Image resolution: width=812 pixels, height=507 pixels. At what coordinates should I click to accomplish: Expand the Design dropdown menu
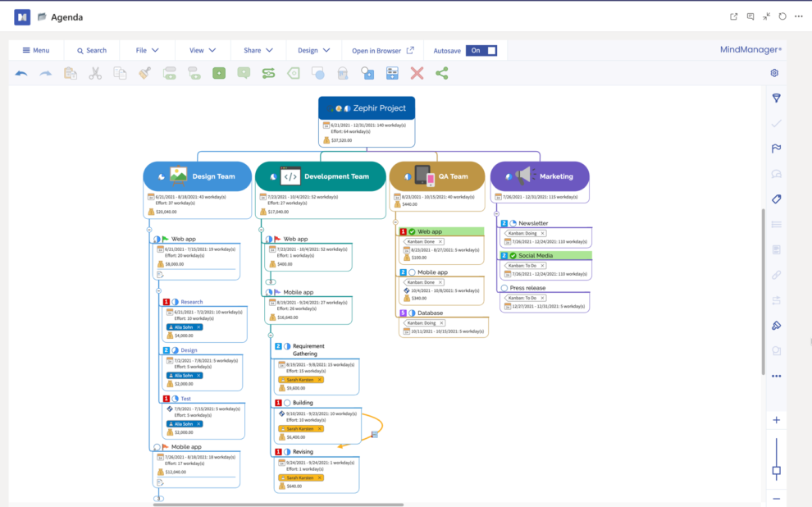click(314, 51)
